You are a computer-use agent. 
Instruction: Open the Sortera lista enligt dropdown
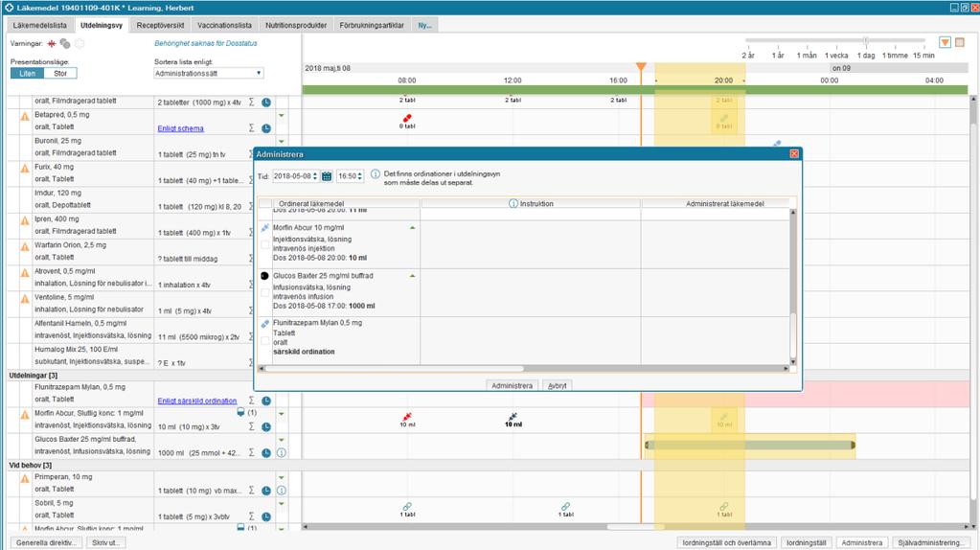[209, 73]
